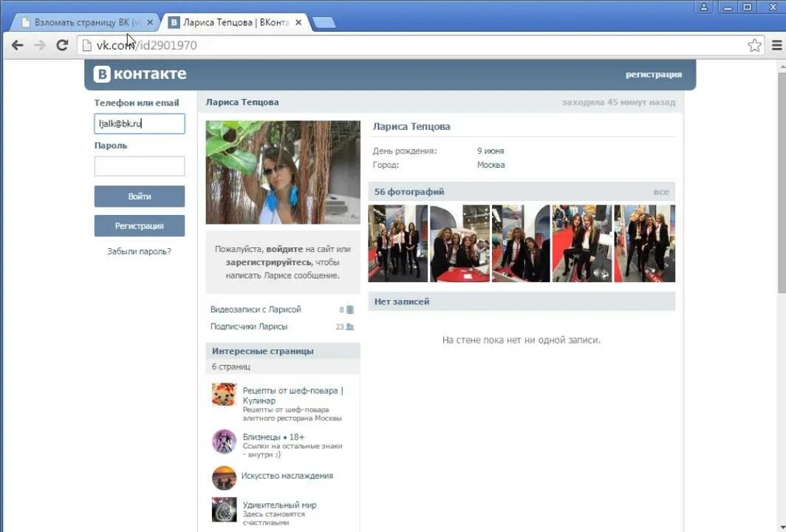786x532 pixels.
Task: Bookmark this page with the star icon
Action: 754,46
